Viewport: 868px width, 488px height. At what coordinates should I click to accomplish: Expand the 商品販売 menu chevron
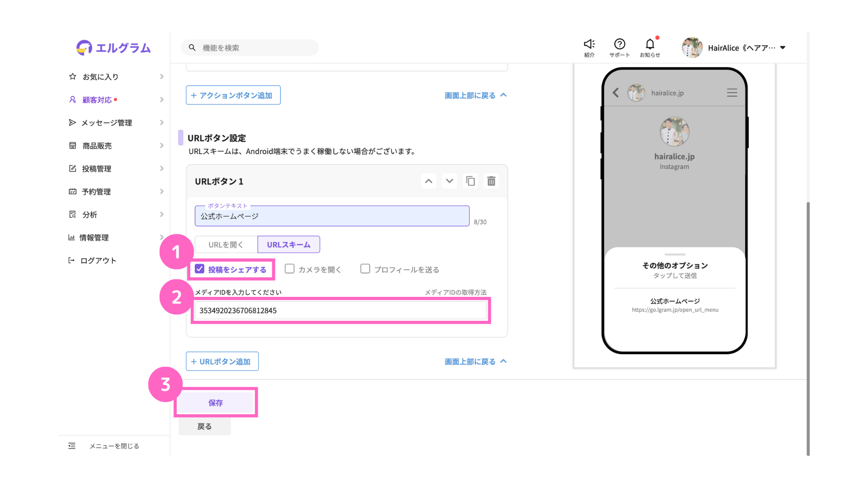(161, 145)
